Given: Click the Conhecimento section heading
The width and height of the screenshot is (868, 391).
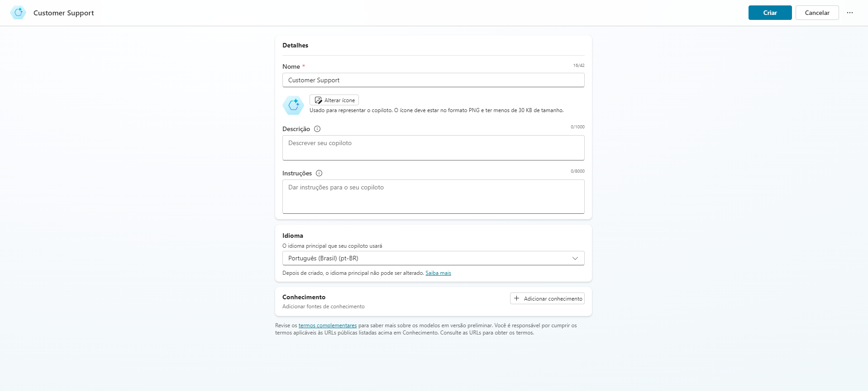Looking at the screenshot, I should point(304,297).
